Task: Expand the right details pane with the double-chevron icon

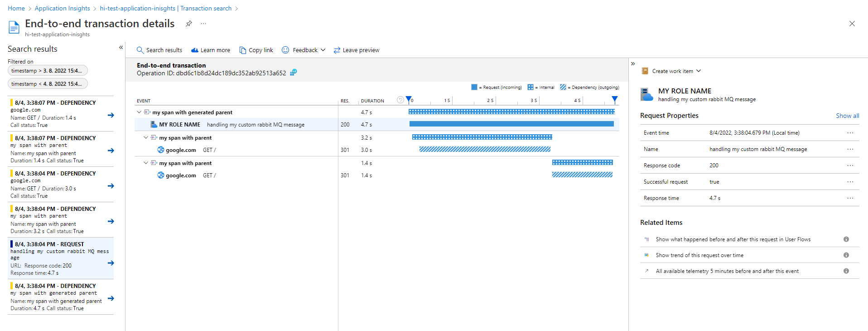Action: 633,64
